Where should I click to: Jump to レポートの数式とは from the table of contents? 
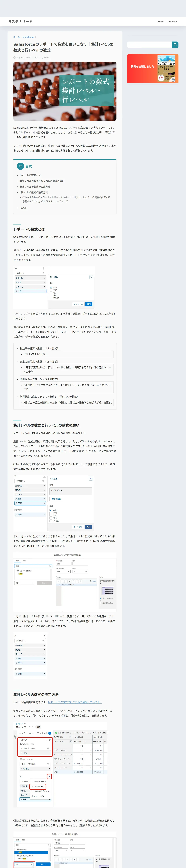click(x=30, y=175)
